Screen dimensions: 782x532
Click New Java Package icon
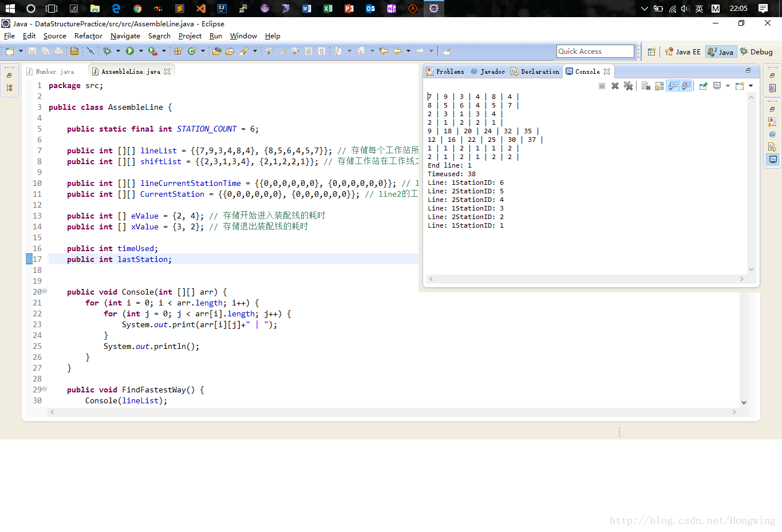point(178,51)
